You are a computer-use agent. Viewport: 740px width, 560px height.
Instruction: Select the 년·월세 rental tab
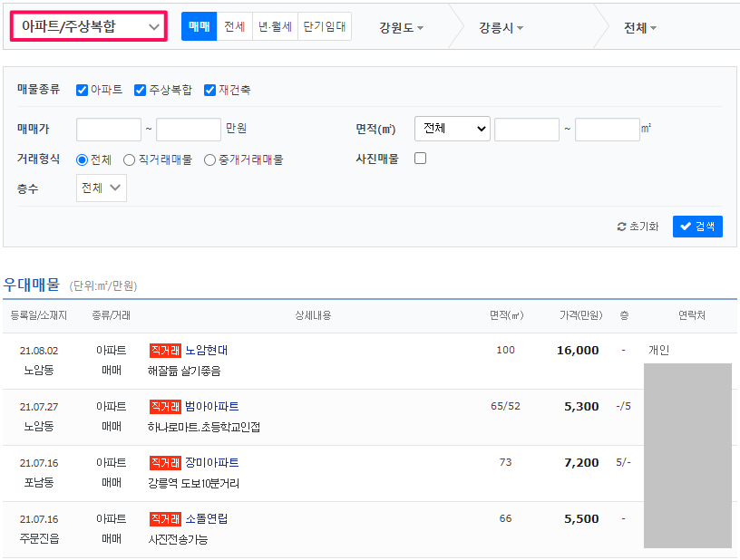click(275, 26)
